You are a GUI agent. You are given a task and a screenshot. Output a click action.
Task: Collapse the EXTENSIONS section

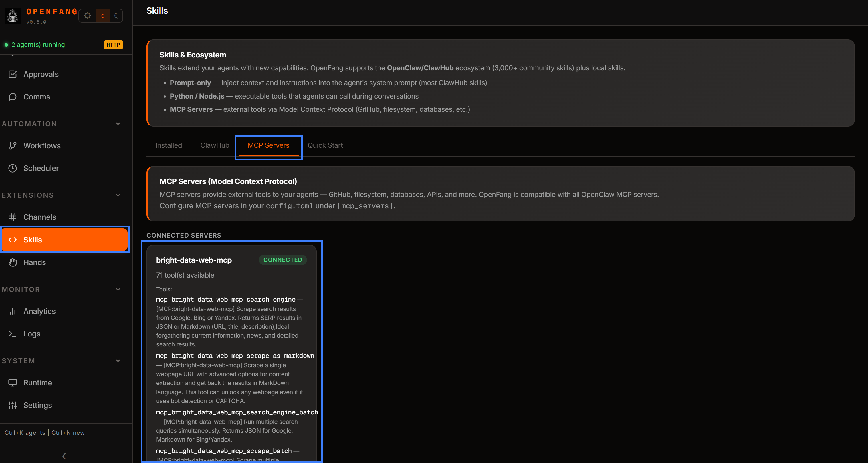(118, 195)
